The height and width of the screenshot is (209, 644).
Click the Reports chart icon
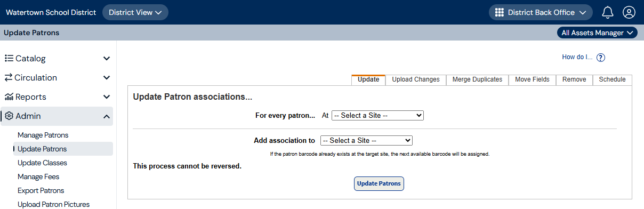(x=9, y=97)
